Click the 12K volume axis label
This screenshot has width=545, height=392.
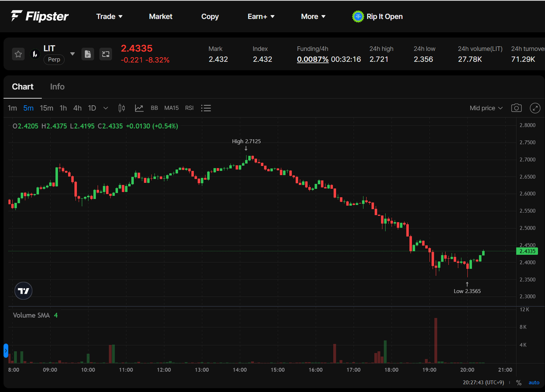pos(525,309)
